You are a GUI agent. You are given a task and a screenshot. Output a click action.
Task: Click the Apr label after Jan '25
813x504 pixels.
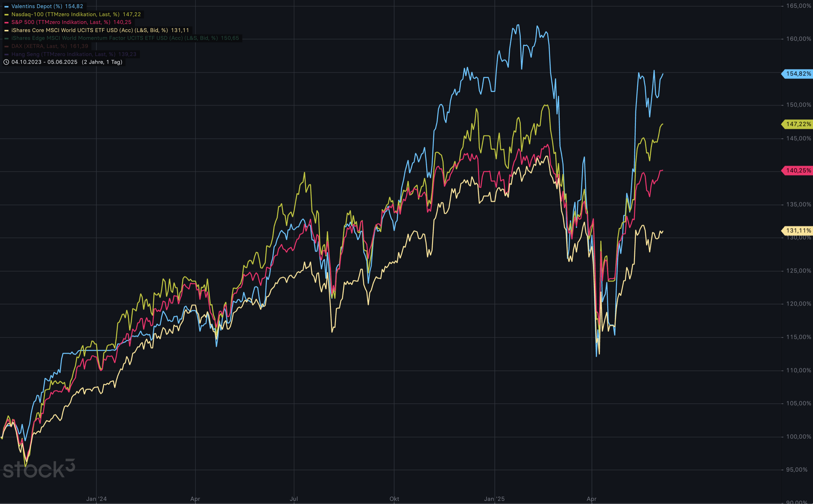click(592, 499)
